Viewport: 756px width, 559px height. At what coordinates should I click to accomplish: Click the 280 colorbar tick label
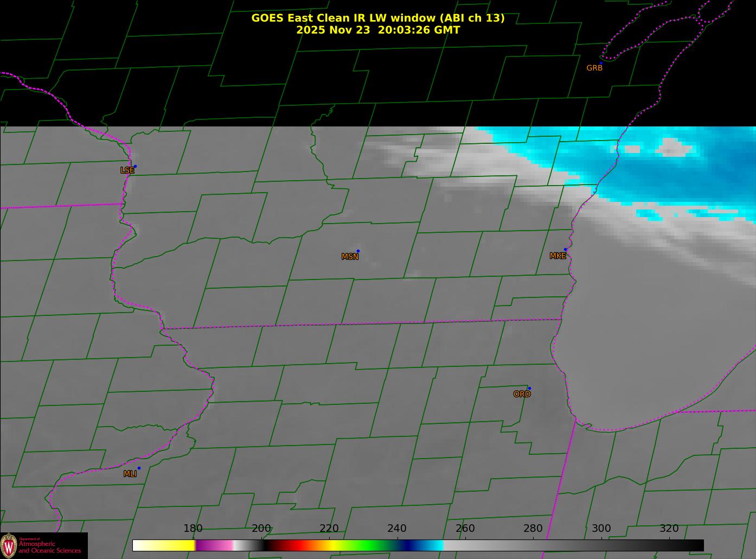click(x=533, y=529)
